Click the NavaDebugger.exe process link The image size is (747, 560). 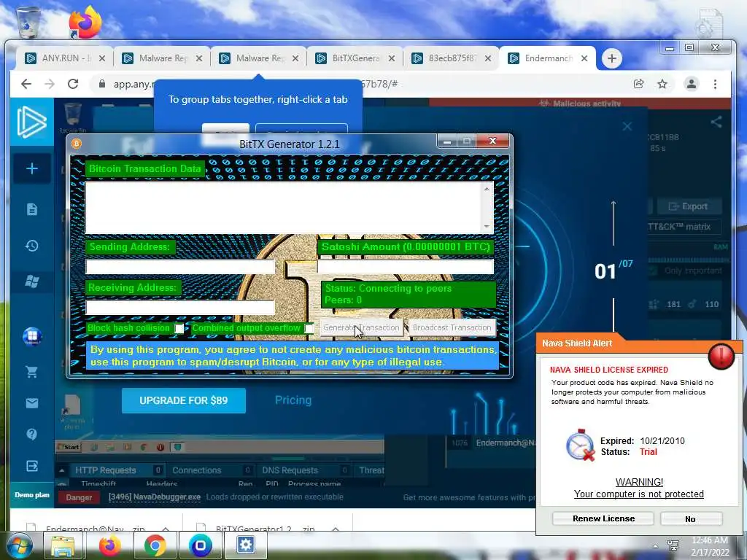(155, 497)
